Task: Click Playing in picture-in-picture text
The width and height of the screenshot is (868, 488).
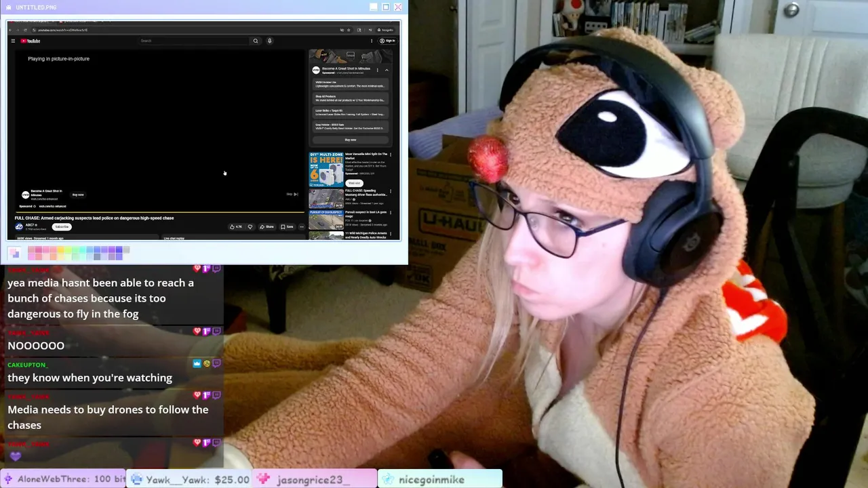Action: pyautogui.click(x=58, y=59)
